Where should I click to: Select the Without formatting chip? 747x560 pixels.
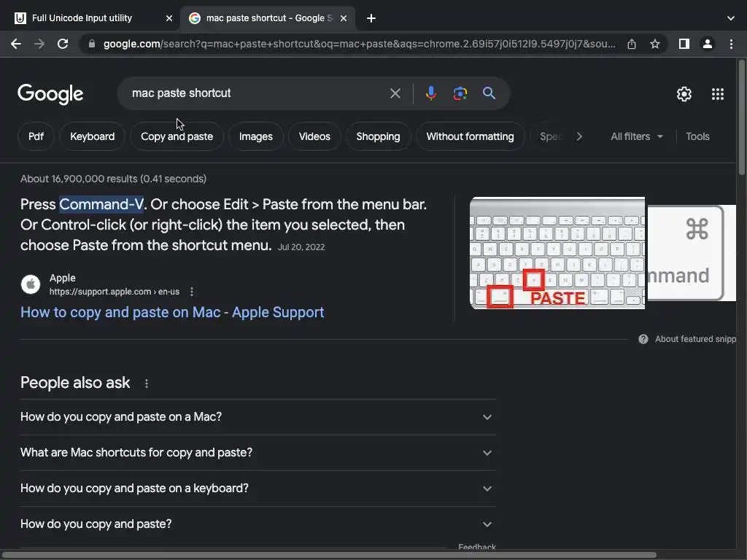pyautogui.click(x=471, y=136)
